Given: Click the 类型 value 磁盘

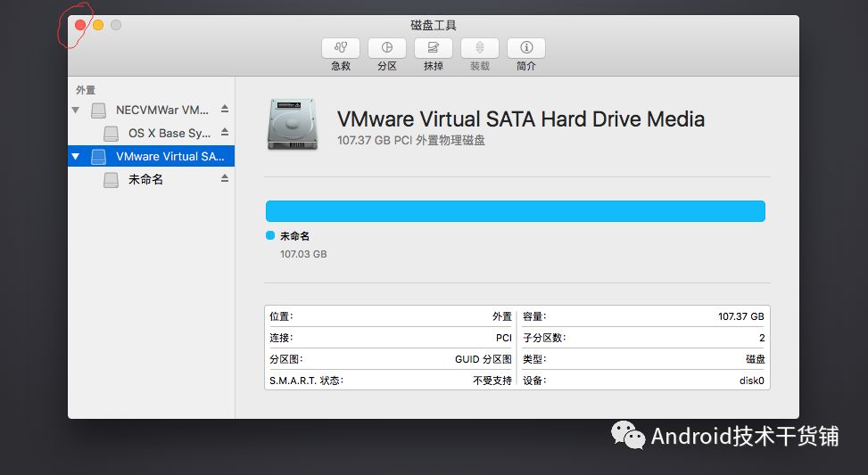Looking at the screenshot, I should [755, 359].
